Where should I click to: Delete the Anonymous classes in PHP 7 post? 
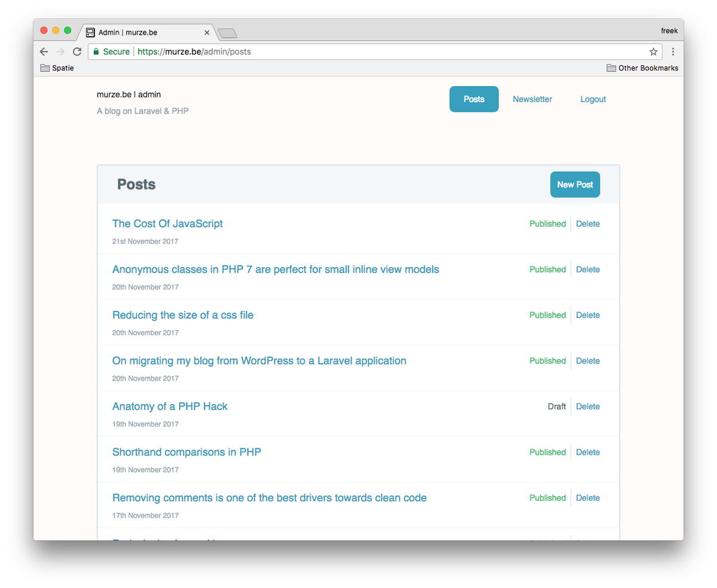click(x=588, y=269)
